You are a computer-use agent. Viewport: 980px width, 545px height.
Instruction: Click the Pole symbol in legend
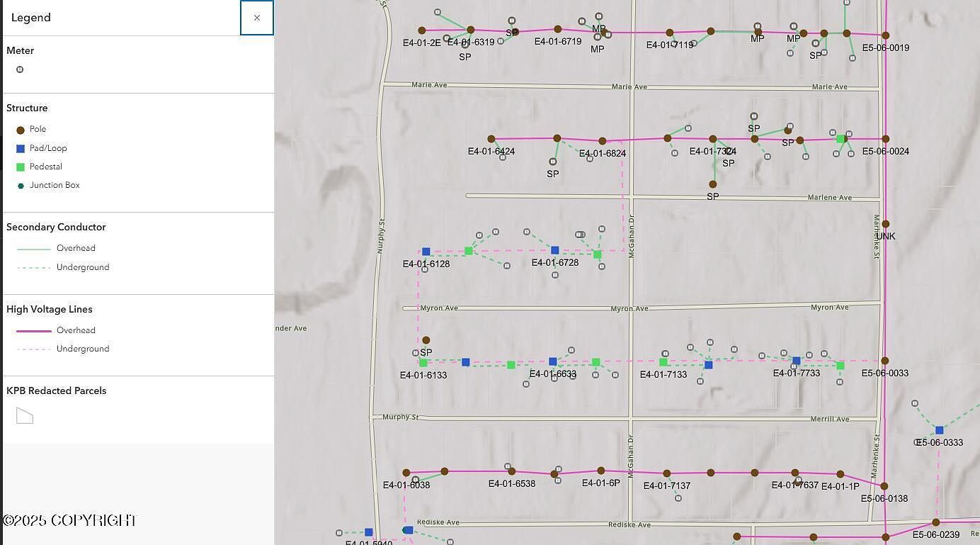tap(21, 130)
